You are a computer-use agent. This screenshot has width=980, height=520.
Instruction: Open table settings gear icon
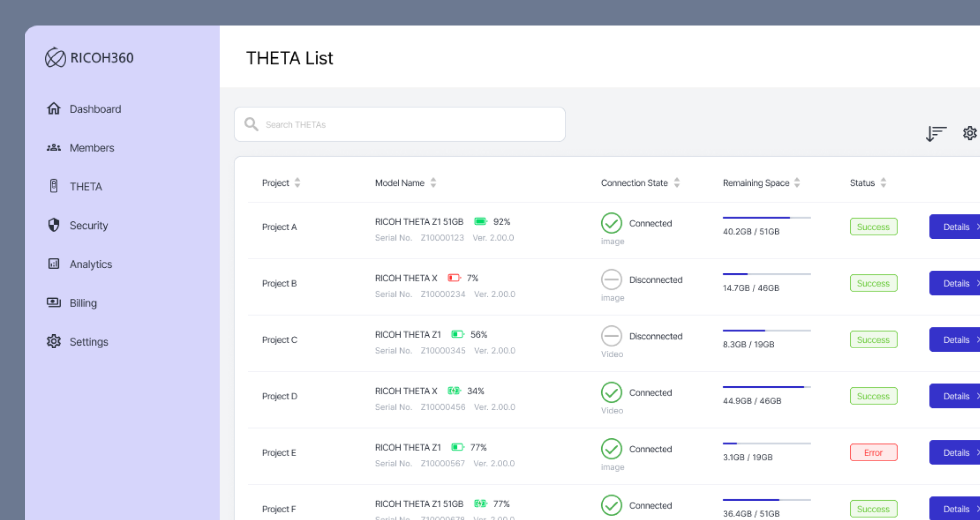970,133
